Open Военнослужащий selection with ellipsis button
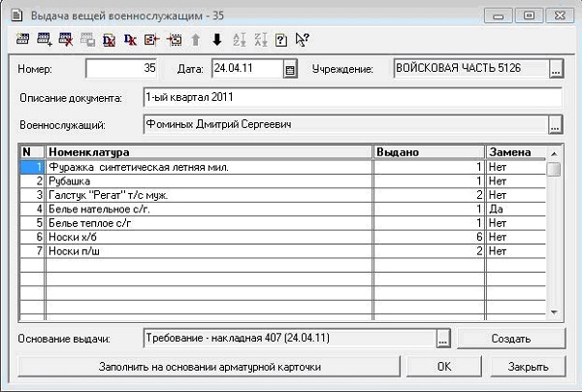 (x=555, y=125)
